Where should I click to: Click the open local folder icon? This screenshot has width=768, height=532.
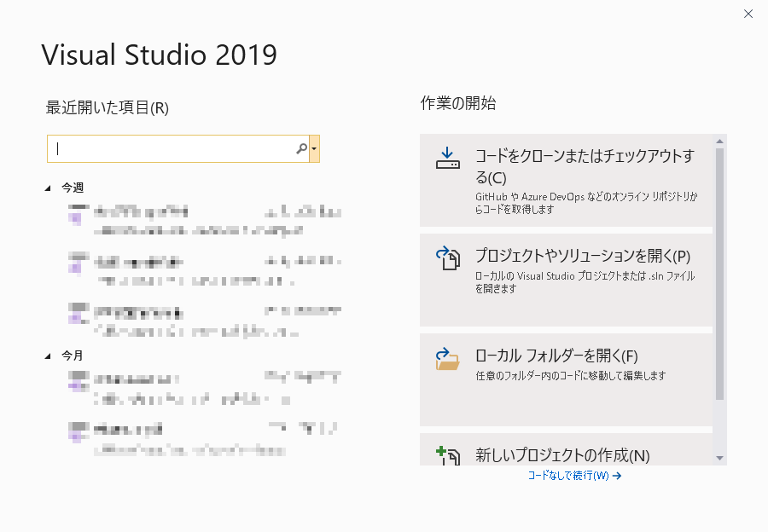[448, 359]
